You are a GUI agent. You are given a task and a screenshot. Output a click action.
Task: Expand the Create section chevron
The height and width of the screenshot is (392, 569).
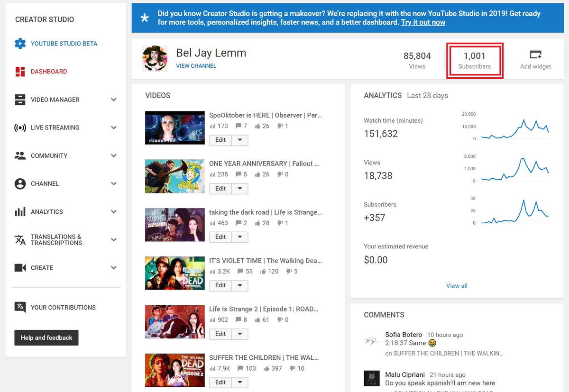point(114,268)
